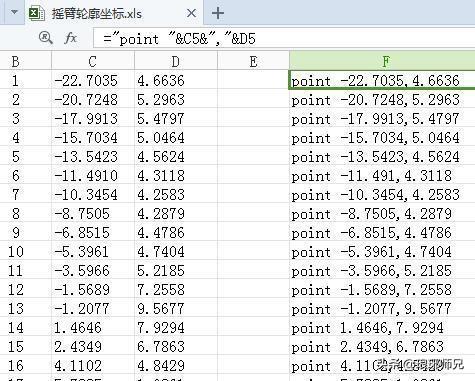Select column F header
The height and width of the screenshot is (381, 475).
pos(382,61)
